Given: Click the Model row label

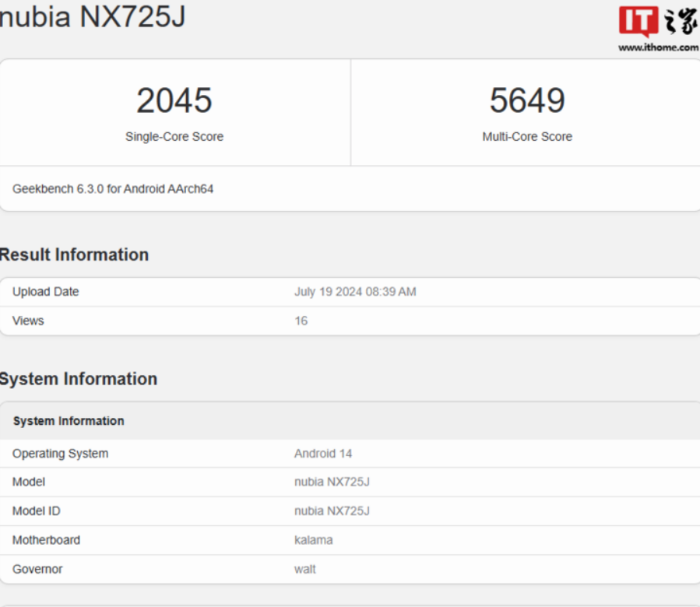Looking at the screenshot, I should (29, 482).
